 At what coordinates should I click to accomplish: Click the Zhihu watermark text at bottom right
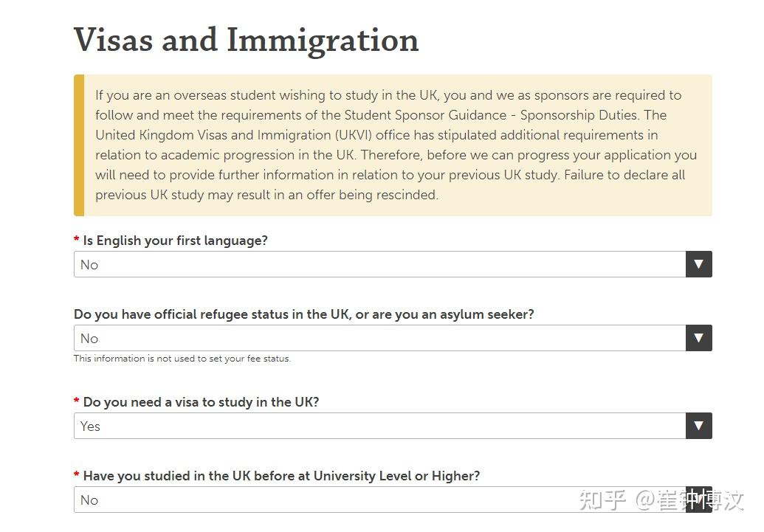pos(661,500)
